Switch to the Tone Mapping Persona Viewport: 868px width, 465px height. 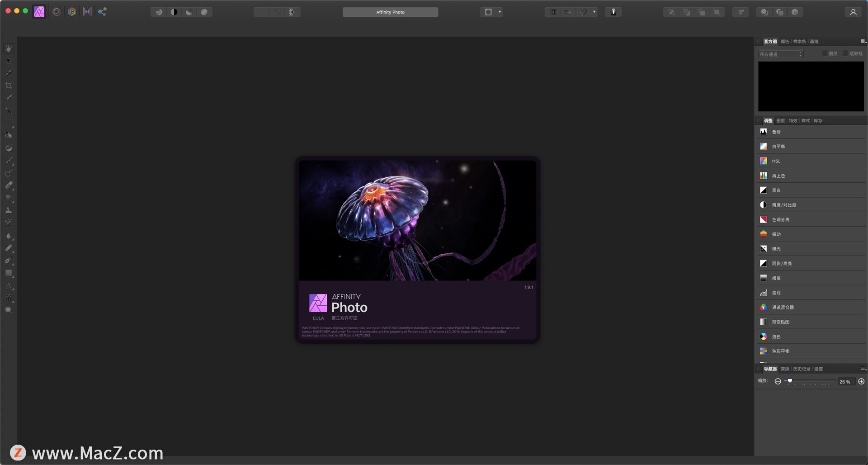[87, 12]
